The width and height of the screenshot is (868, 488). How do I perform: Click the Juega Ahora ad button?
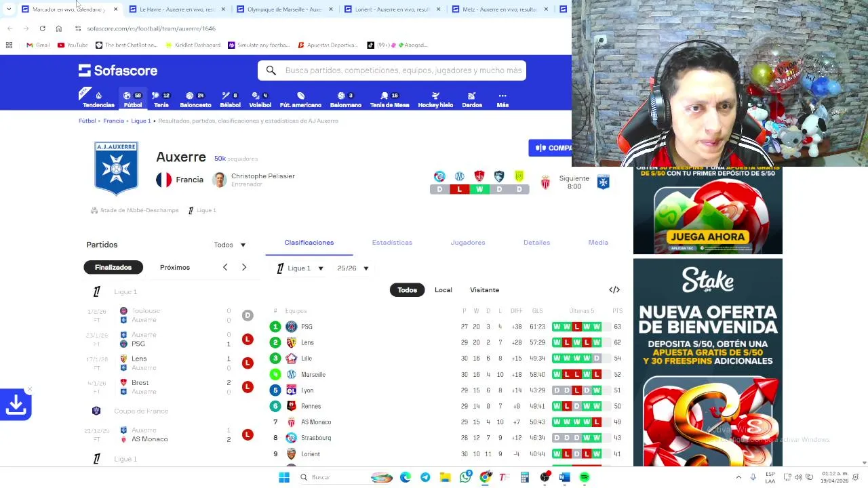(x=708, y=237)
